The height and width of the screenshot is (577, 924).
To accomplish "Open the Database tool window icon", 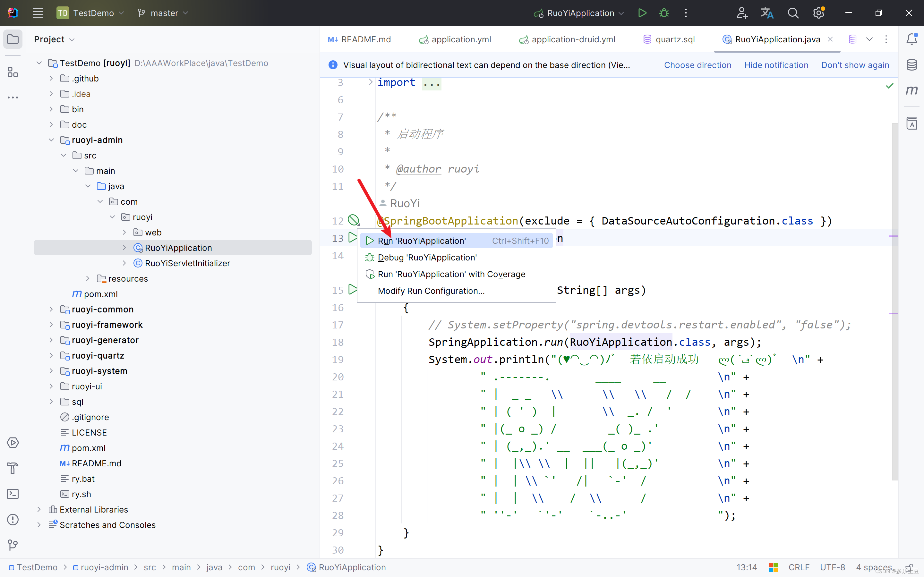I will (911, 65).
